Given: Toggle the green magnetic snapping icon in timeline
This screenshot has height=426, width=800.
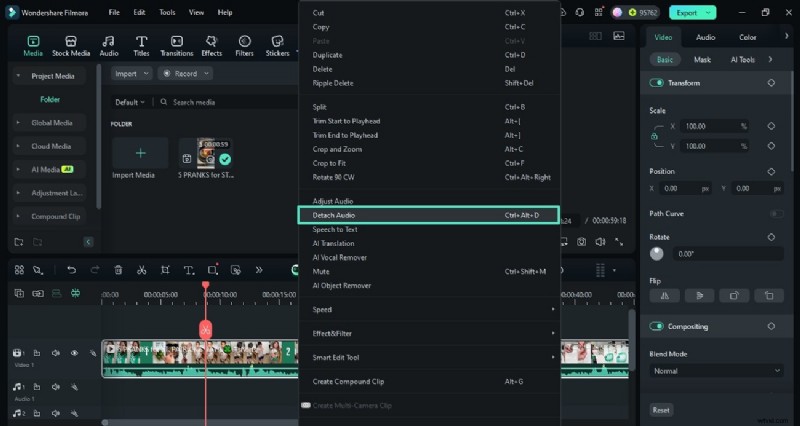Looking at the screenshot, I should pyautogui.click(x=76, y=293).
